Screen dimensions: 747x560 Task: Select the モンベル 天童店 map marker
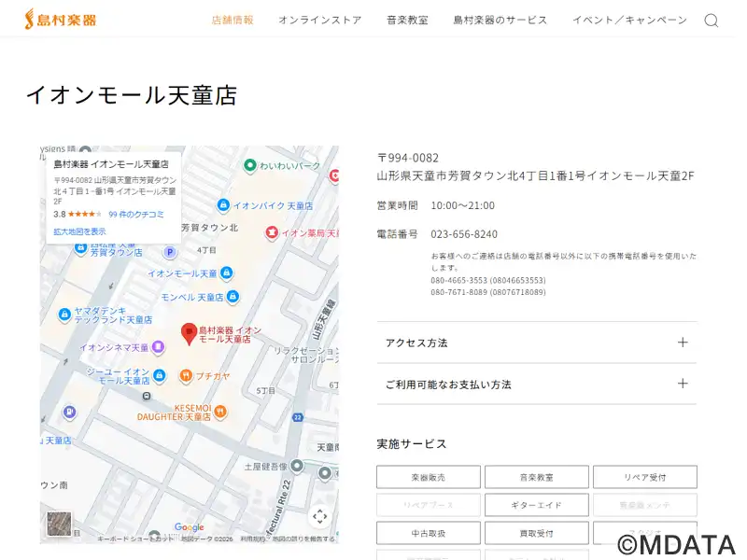(233, 297)
